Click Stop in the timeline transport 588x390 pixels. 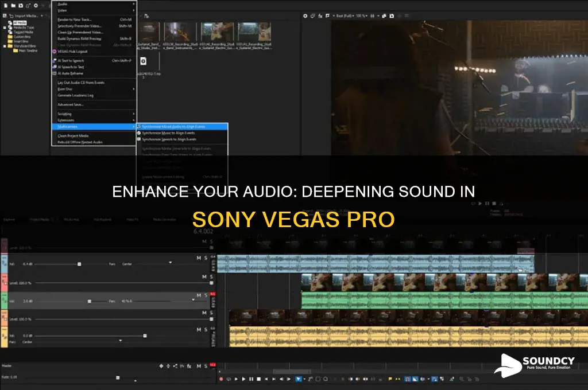coord(258,379)
